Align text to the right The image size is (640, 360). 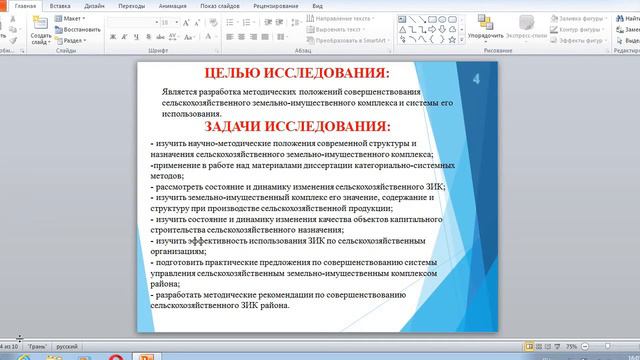253,37
